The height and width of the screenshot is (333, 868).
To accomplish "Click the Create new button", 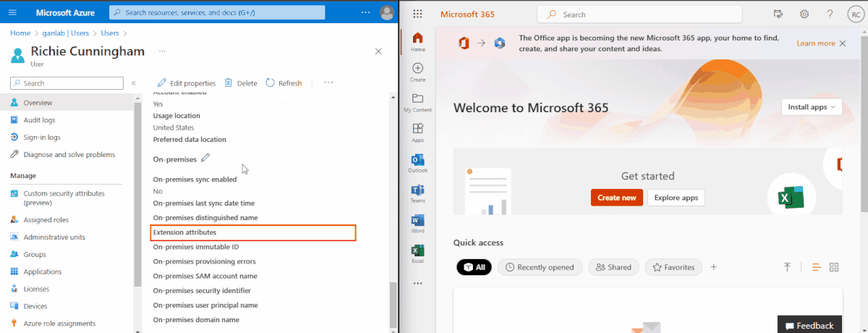I will coord(616,198).
